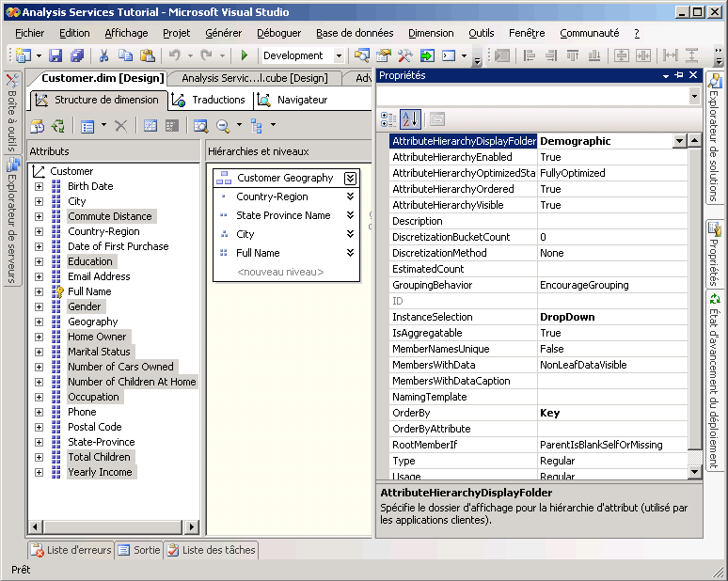The width and height of the screenshot is (728, 581).
Task: Click the Paste icon in the toolbar
Action: pyautogui.click(x=148, y=55)
